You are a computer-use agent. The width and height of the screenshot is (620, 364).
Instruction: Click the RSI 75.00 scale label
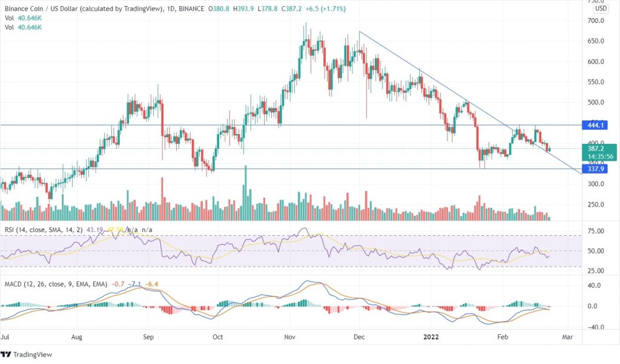596,231
